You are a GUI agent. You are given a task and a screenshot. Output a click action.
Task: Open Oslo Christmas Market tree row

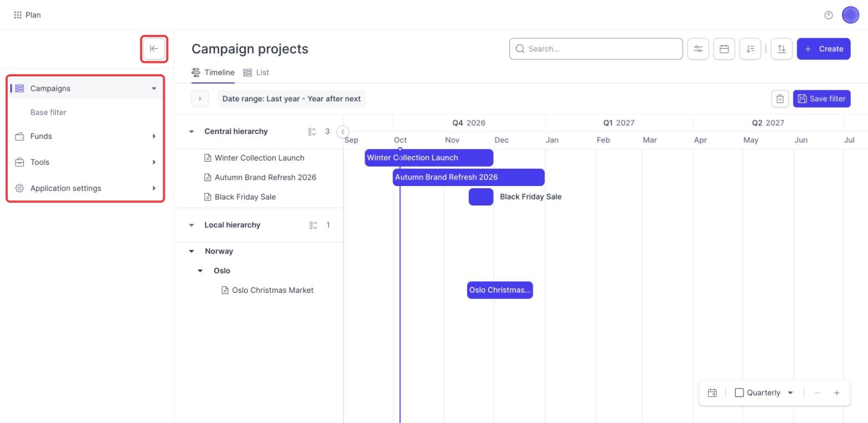coord(268,290)
